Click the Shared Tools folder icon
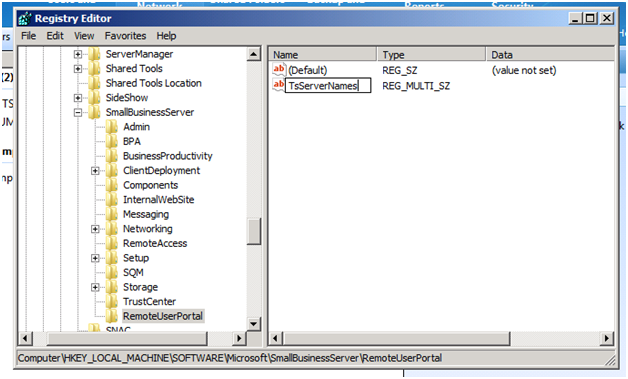 [94, 69]
